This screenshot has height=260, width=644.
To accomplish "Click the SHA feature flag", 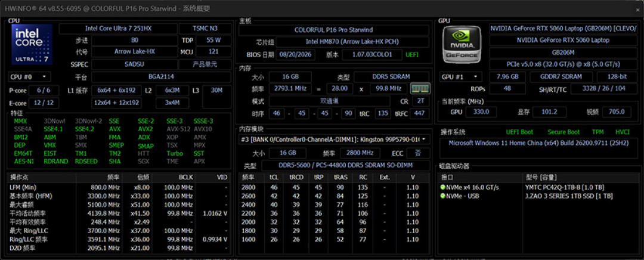I will [114, 162].
